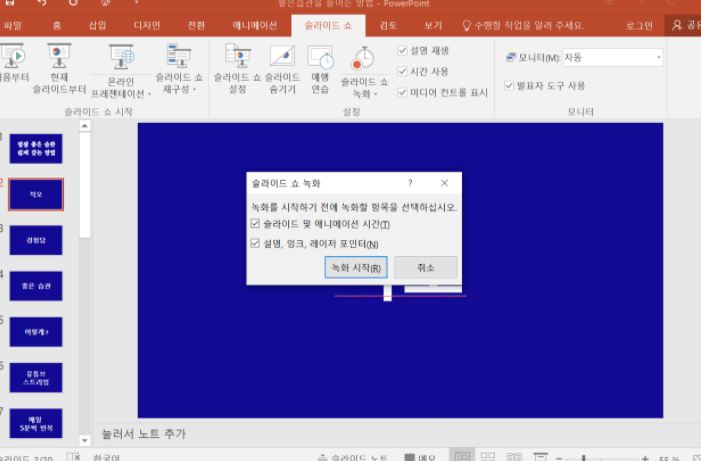Start slide show from status bar icon
The width and height of the screenshot is (701, 461).
point(541,456)
